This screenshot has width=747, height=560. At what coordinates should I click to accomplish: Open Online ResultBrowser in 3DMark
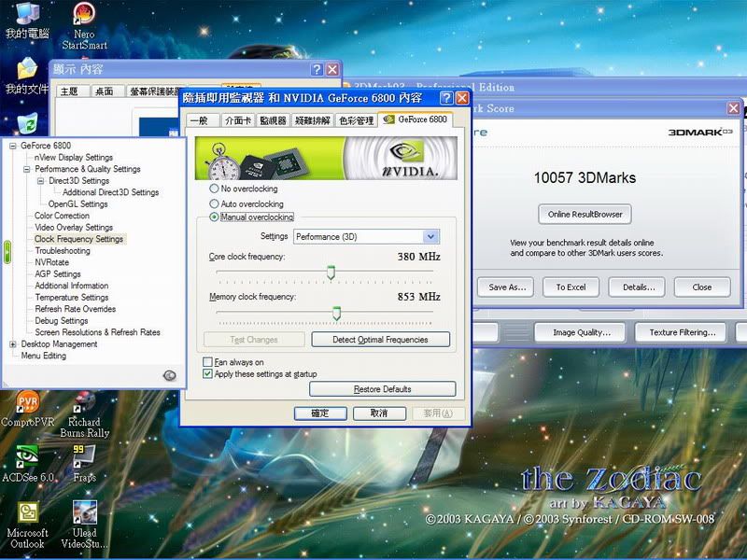585,215
